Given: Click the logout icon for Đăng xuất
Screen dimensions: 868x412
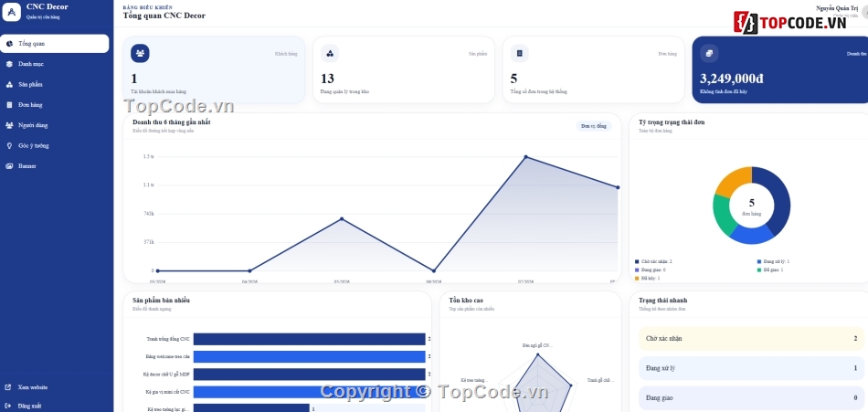Looking at the screenshot, I should [x=7, y=406].
